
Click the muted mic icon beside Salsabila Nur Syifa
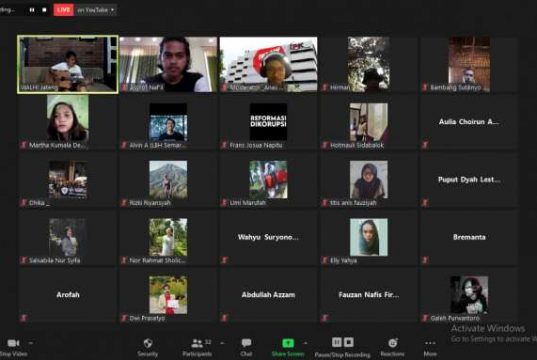23,260
